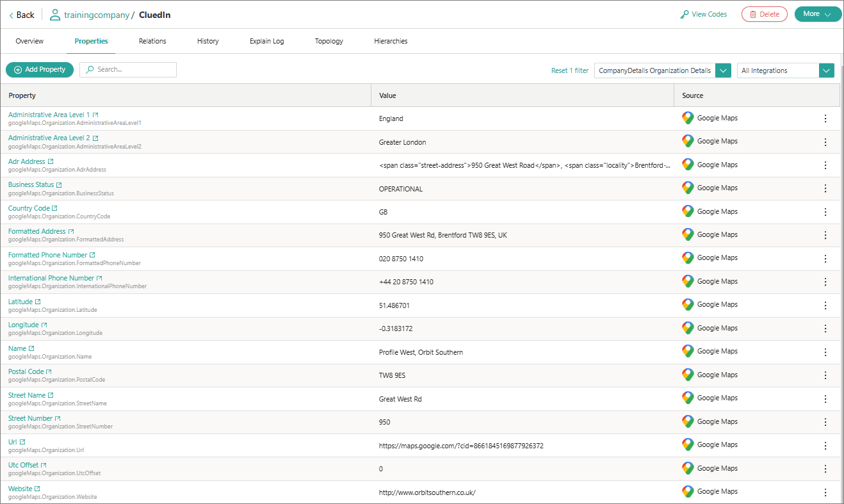Open kebab menu for Administrative Area Level 2 row
Screen dimensions: 844x504
(825, 142)
